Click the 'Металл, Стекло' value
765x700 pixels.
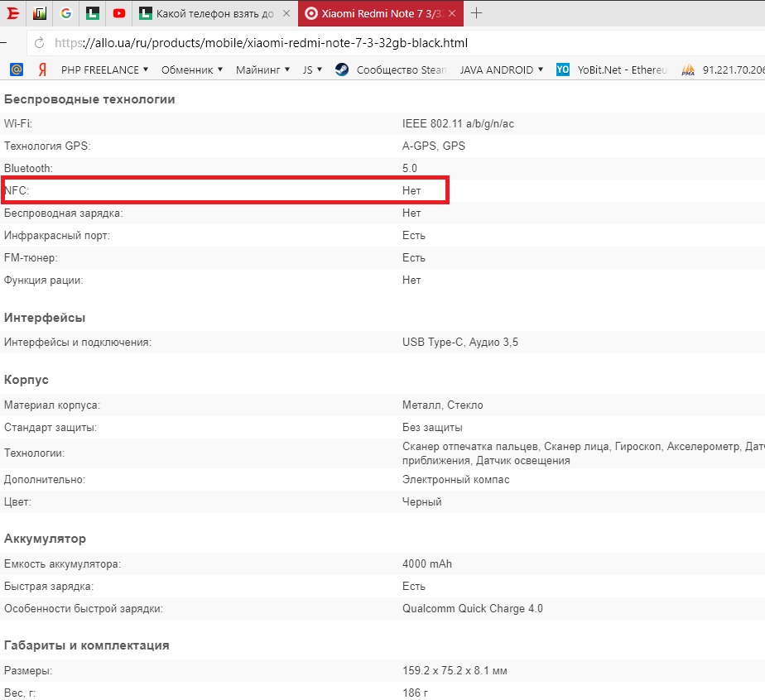[x=442, y=405]
